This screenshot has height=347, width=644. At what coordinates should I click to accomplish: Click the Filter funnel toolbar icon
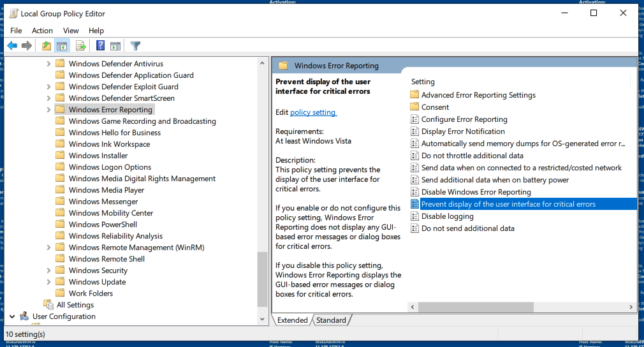pyautogui.click(x=135, y=45)
